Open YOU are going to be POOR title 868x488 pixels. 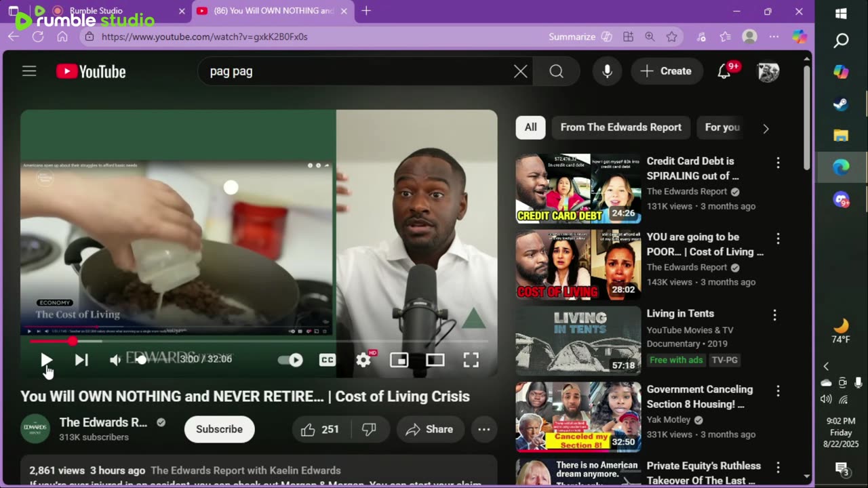(x=705, y=244)
